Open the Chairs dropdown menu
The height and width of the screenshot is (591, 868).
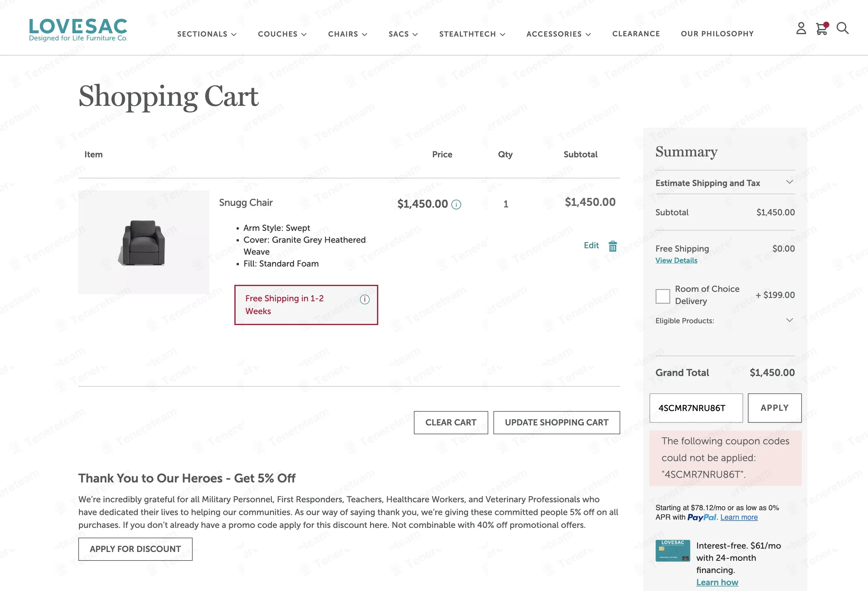pos(348,34)
